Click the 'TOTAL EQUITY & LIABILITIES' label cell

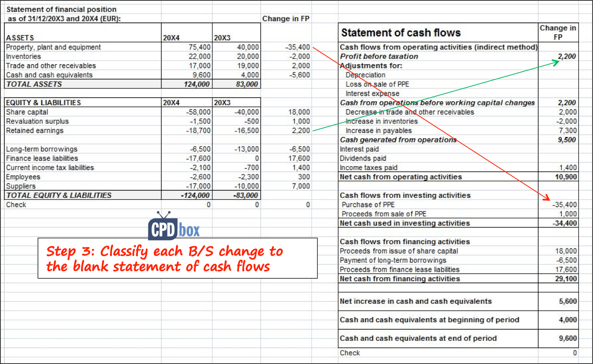click(x=59, y=195)
